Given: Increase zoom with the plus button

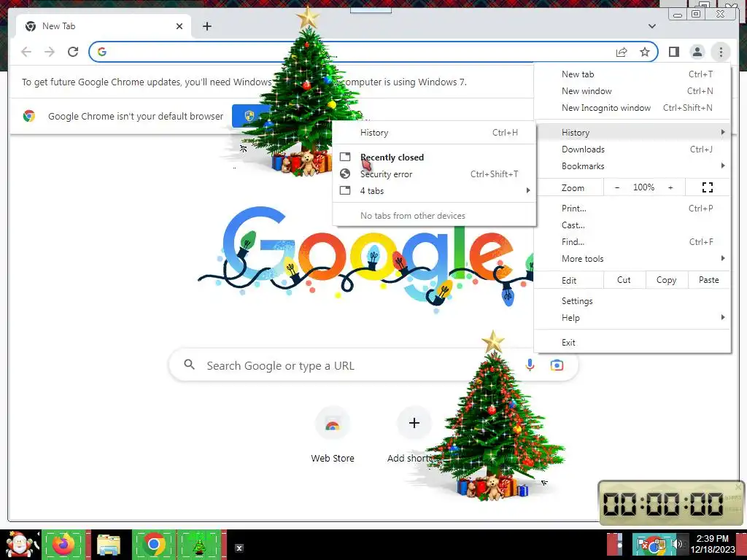Looking at the screenshot, I should coord(670,187).
